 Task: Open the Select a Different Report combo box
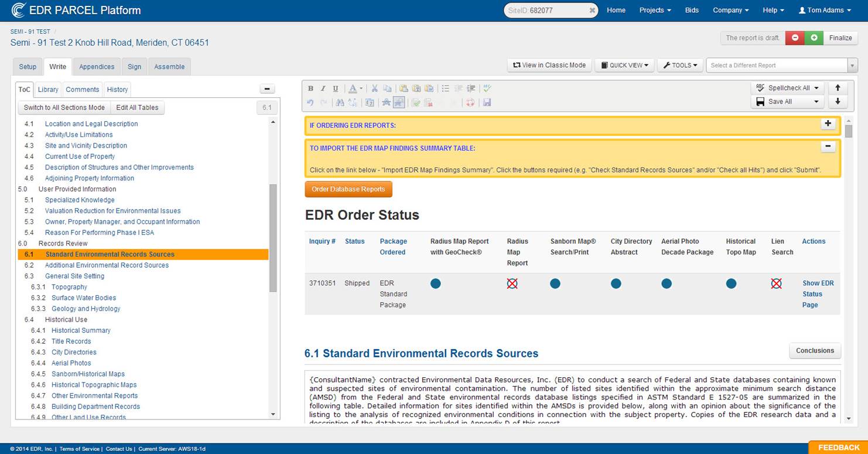[782, 65]
